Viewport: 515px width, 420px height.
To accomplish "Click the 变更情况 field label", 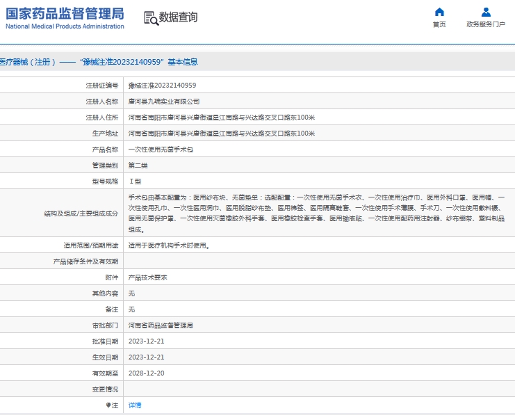I will click(x=105, y=389).
